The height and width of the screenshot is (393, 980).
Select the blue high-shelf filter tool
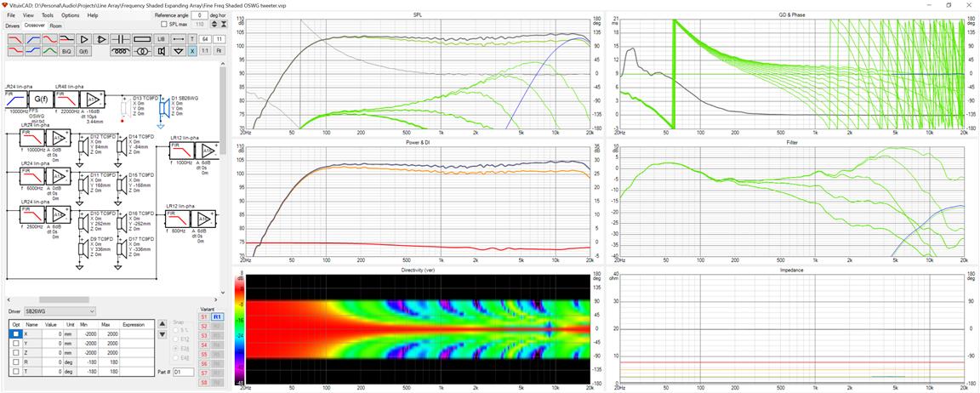click(x=32, y=50)
